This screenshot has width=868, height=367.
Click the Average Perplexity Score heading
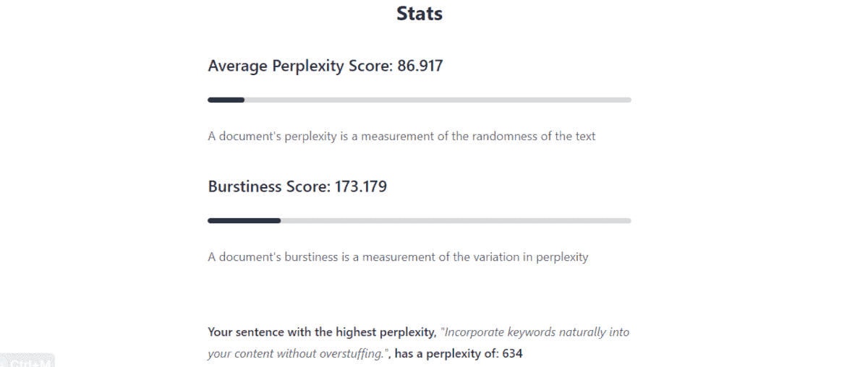(301, 66)
